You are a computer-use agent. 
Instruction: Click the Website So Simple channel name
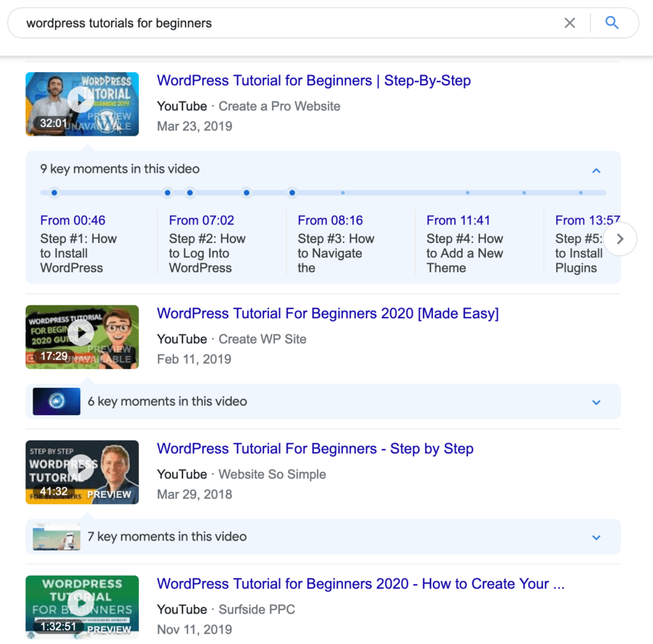point(272,474)
